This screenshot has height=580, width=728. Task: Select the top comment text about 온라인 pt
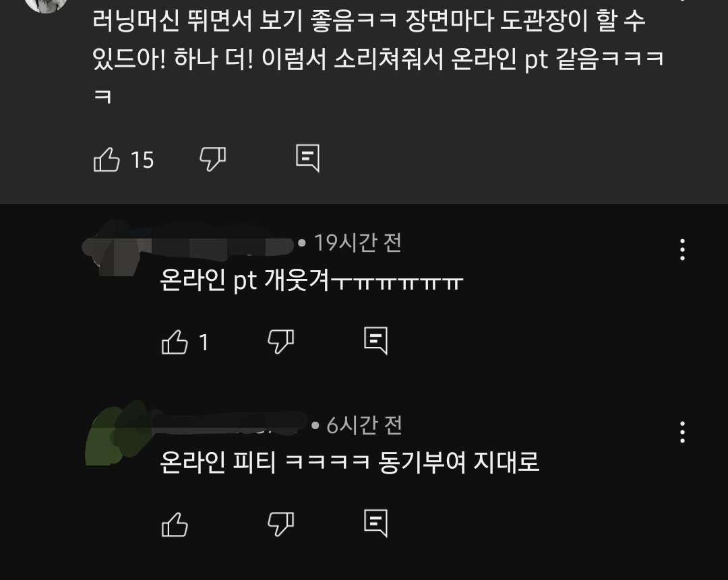click(x=378, y=59)
